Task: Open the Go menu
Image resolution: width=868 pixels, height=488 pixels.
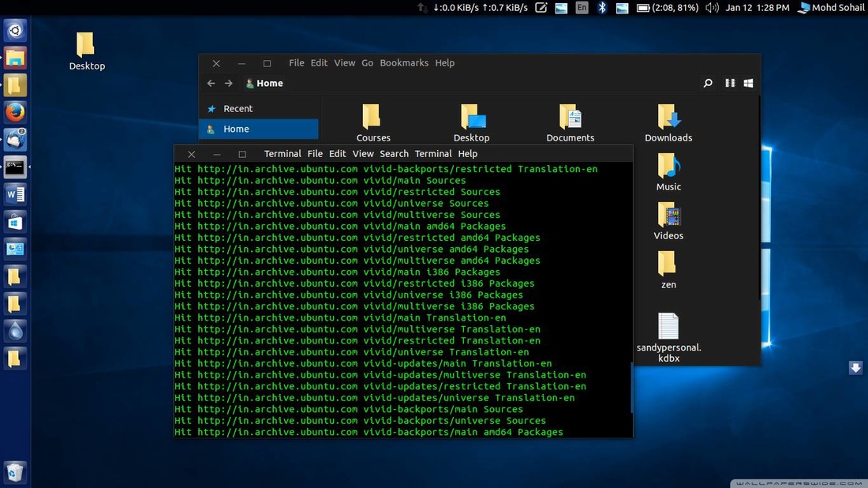Action: (x=367, y=62)
